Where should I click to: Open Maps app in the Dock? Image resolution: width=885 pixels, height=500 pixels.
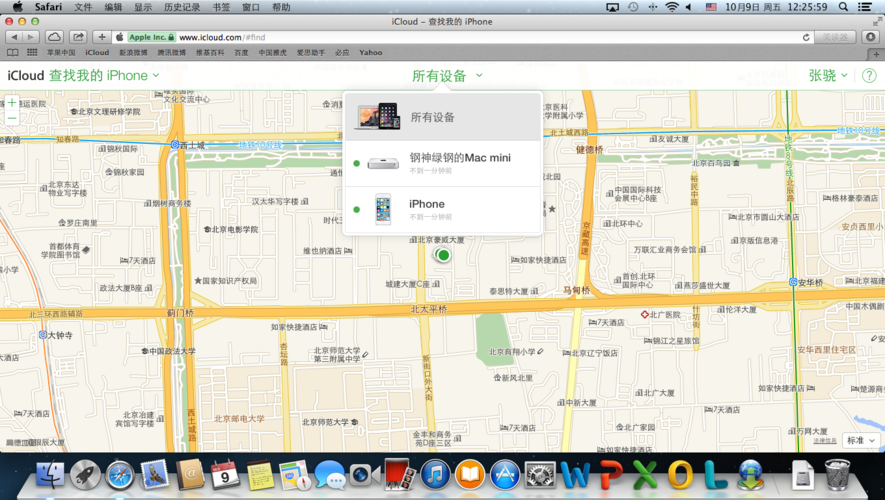tap(295, 475)
